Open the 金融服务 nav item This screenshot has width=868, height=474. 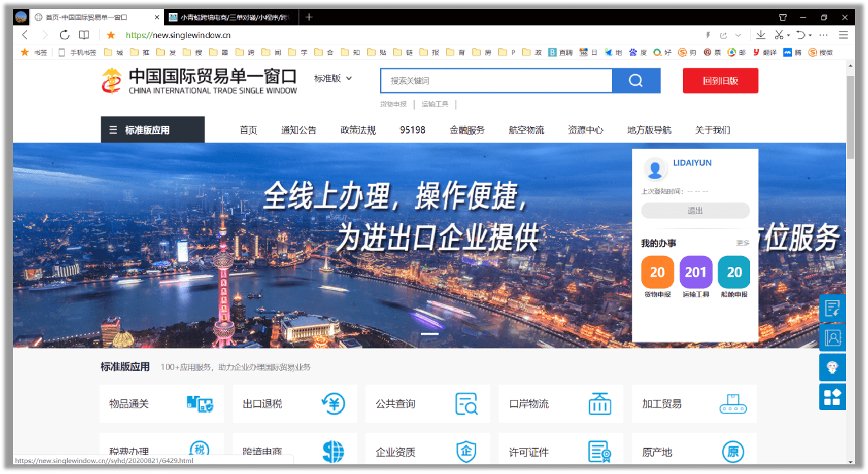point(467,130)
